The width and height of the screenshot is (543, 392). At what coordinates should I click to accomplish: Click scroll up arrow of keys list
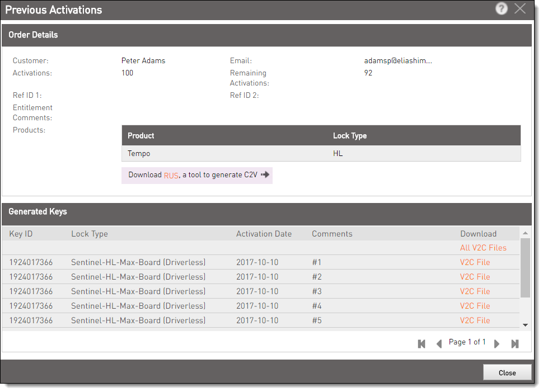tap(525, 233)
